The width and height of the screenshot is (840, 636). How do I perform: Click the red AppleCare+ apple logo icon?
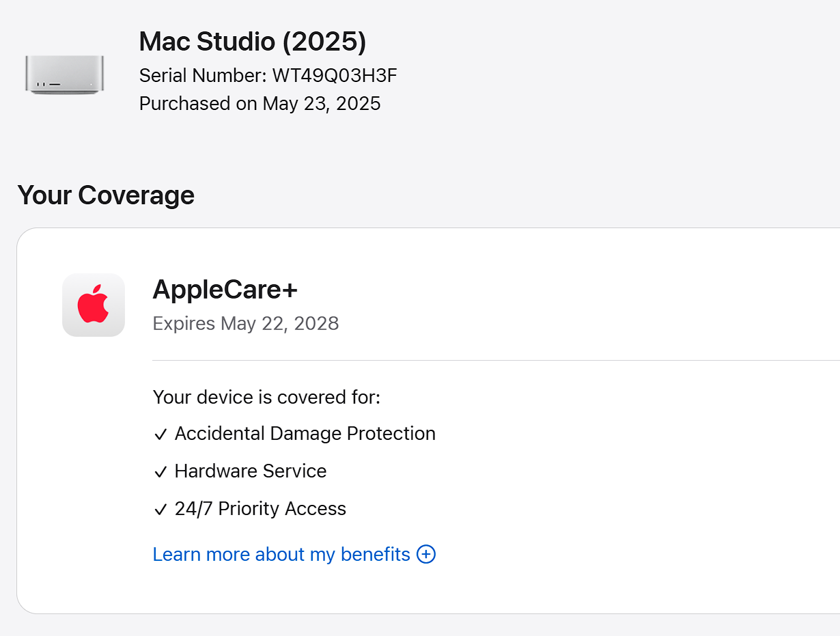click(94, 305)
